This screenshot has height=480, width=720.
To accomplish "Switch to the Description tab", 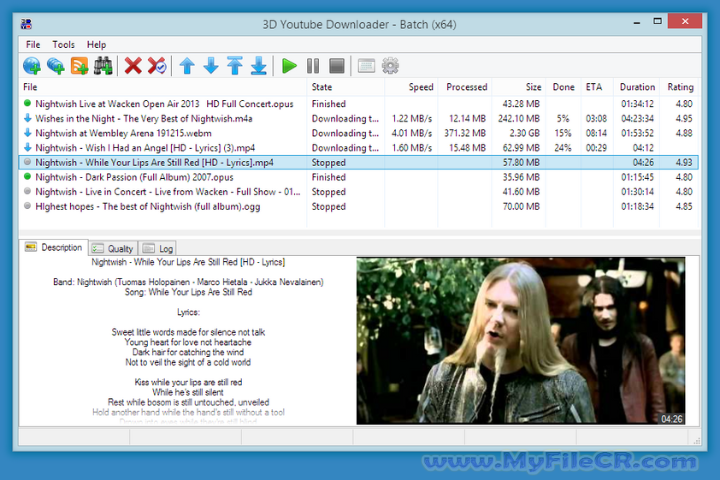I will [x=54, y=248].
